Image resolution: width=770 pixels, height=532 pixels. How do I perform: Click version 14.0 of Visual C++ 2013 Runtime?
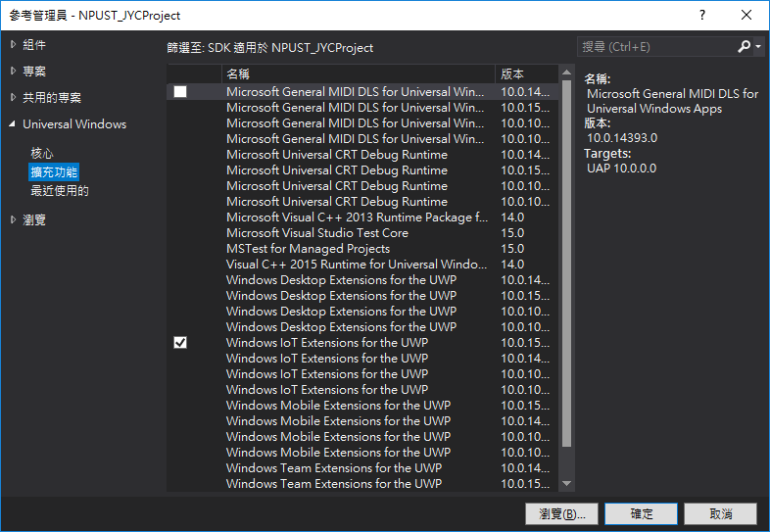coord(512,218)
